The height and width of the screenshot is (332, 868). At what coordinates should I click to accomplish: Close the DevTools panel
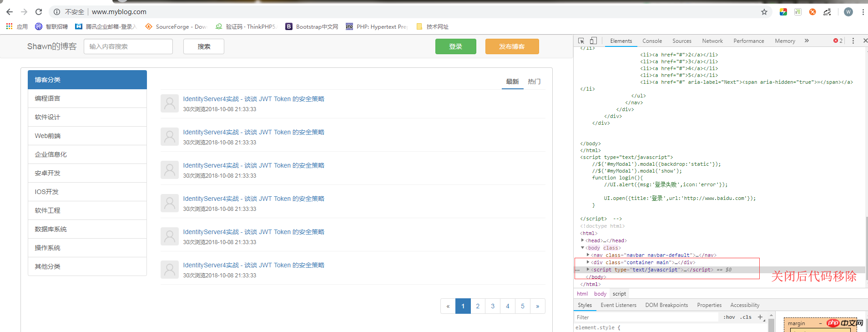(865, 41)
